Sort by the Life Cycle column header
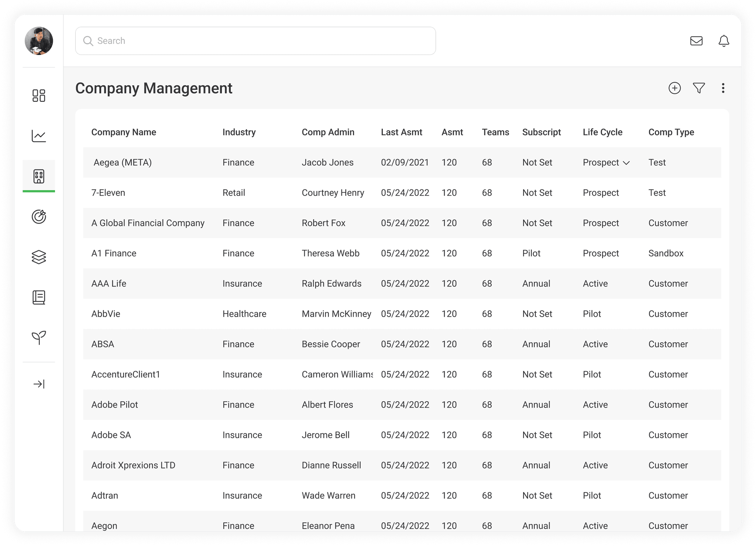 602,132
